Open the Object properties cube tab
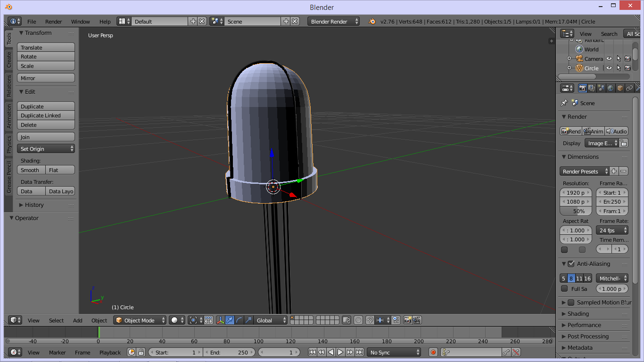 click(619, 88)
